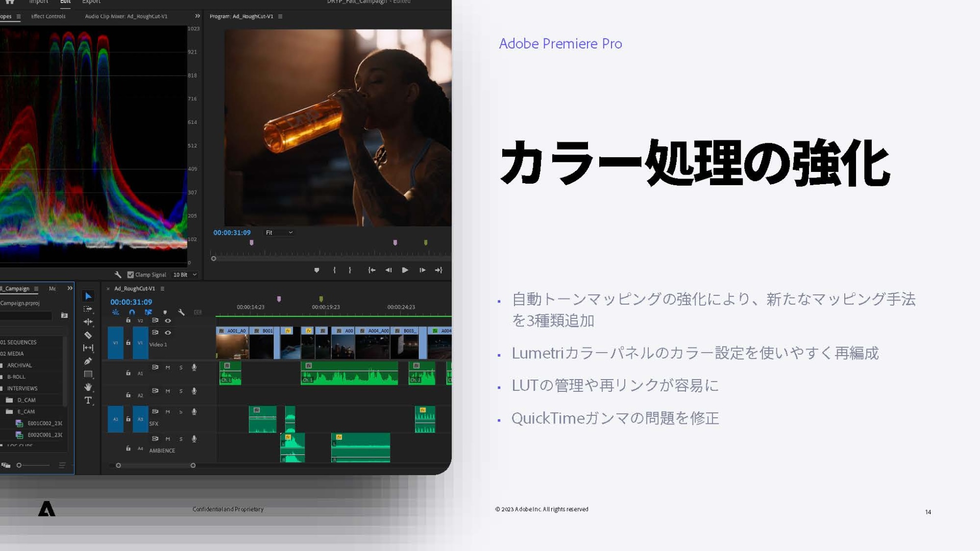This screenshot has height=551, width=980.
Task: Toggle timeline snap magnet icon
Action: click(x=132, y=312)
